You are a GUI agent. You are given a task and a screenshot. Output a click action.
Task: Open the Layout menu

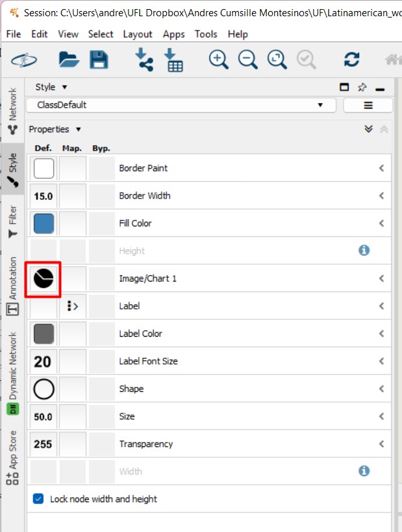[137, 34]
